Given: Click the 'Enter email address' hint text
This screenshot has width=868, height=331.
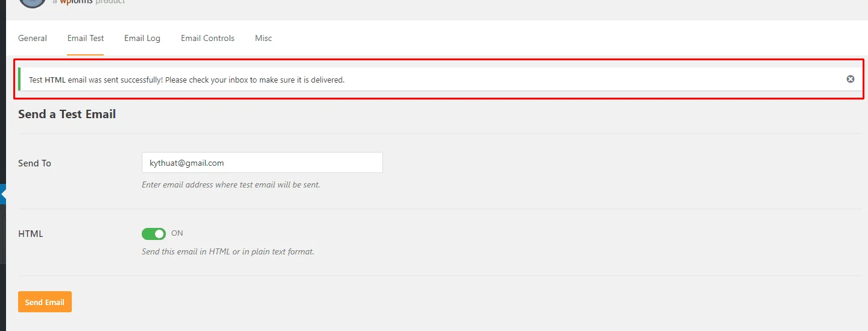Looking at the screenshot, I should click(231, 184).
